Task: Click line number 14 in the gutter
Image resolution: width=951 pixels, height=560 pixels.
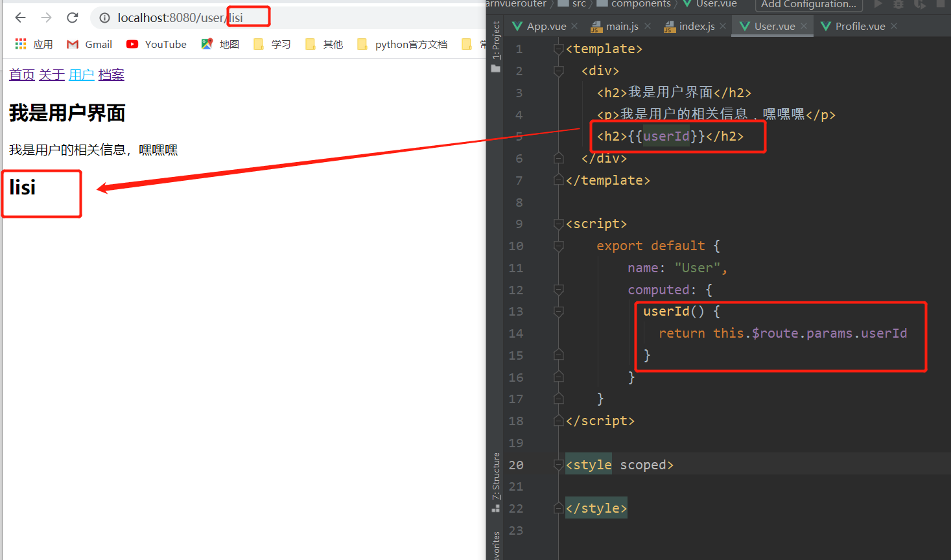Action: [x=516, y=333]
